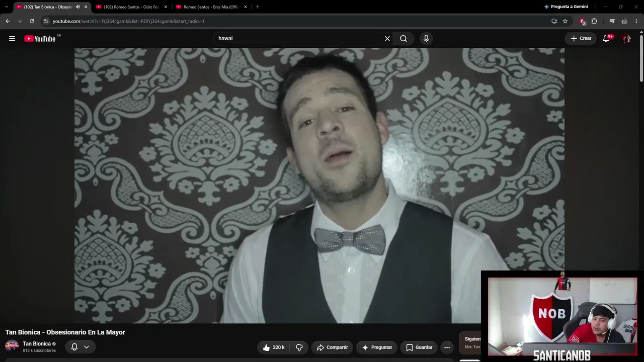Image resolution: width=644 pixels, height=362 pixels.
Task: Go forward with the browser forward arrow
Action: (20, 21)
